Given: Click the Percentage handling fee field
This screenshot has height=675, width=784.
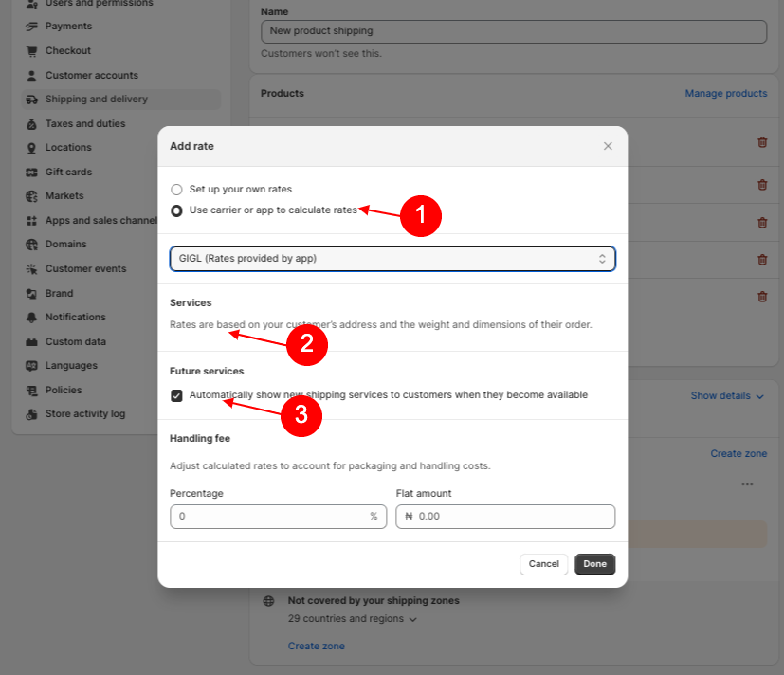Looking at the screenshot, I should 270,517.
